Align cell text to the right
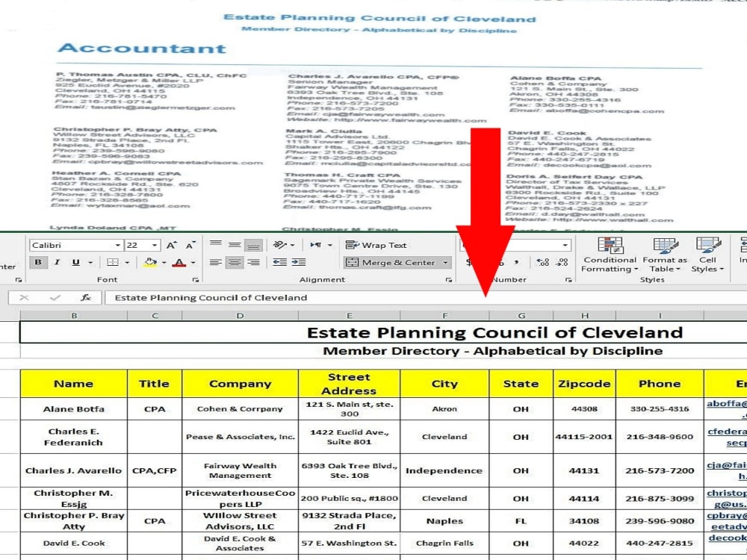The height and width of the screenshot is (560, 747). click(253, 262)
